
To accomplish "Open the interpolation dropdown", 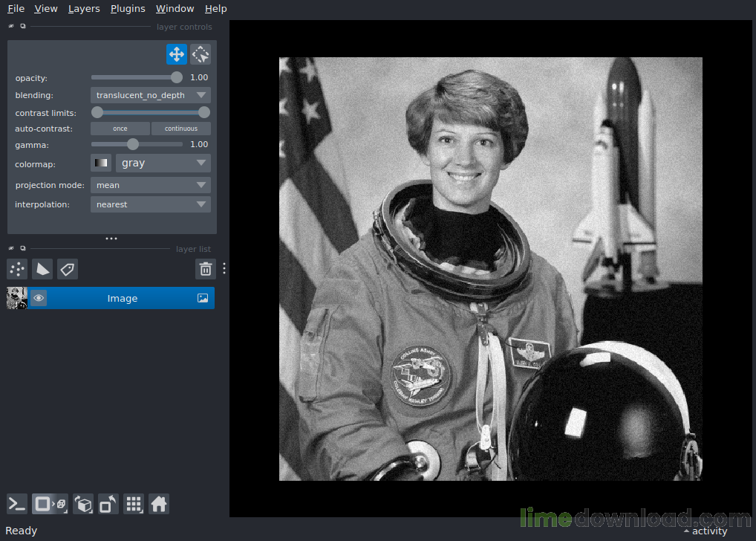I will click(150, 204).
